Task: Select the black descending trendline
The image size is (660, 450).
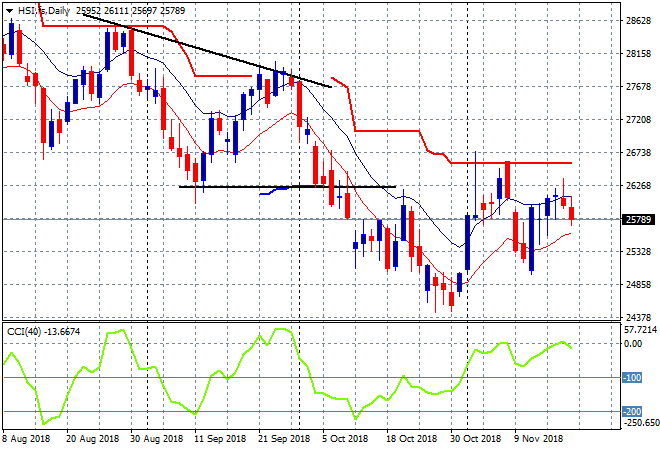Action: click(208, 51)
